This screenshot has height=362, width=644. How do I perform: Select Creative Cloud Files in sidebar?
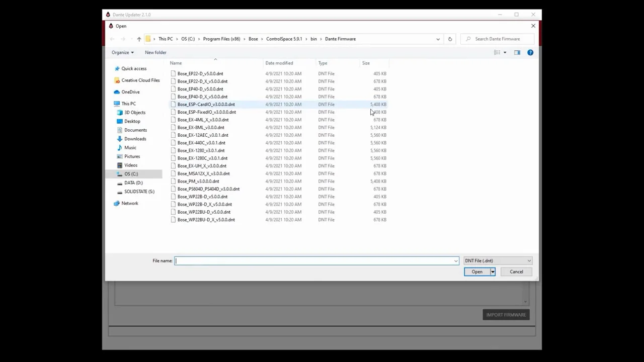(x=140, y=80)
